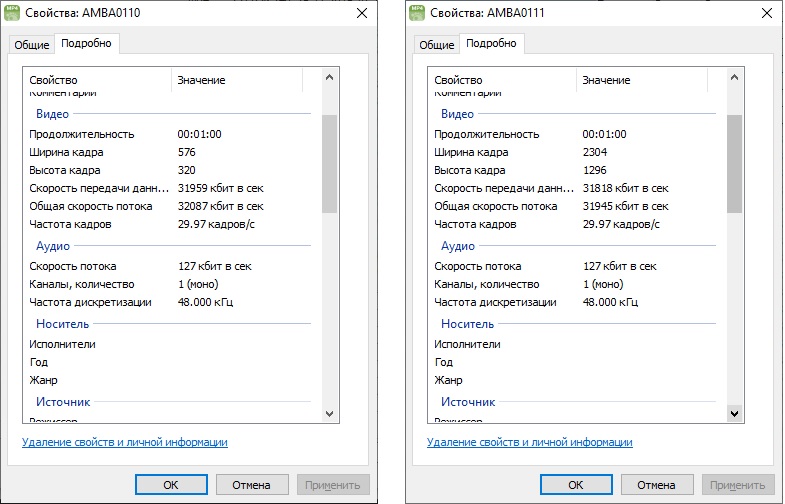Click scroll-up arrow in AMBA0111 property list
785x504 pixels.
point(734,78)
